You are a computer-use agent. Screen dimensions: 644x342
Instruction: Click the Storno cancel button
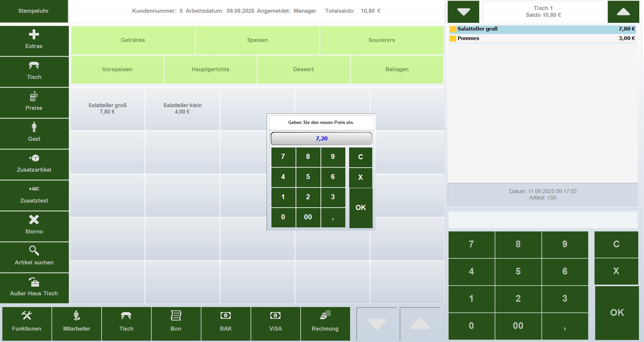tap(34, 226)
